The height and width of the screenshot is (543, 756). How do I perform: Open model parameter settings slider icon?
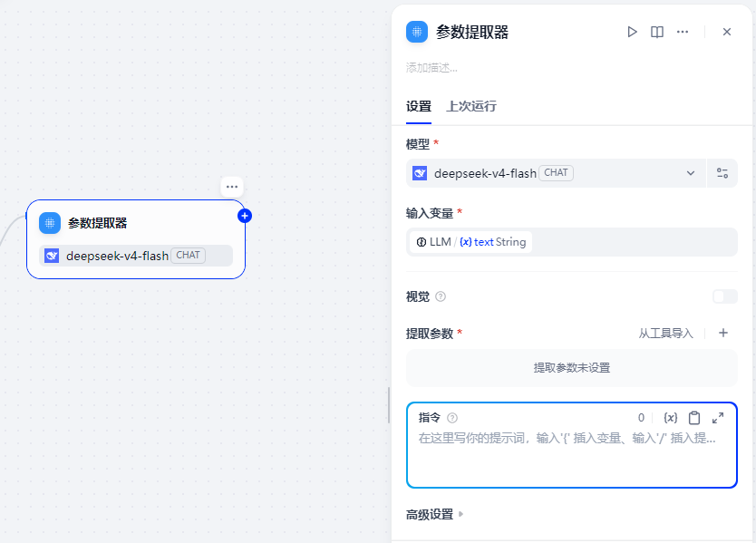[722, 173]
